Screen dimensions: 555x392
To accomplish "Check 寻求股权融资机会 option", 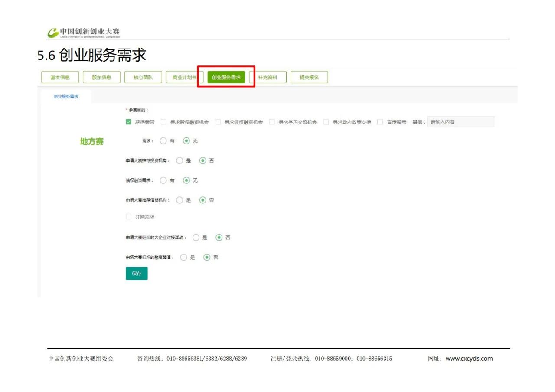I will (x=163, y=122).
